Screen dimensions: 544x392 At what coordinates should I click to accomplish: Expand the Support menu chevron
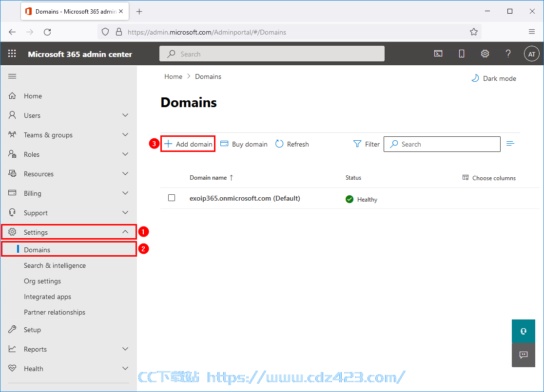125,212
